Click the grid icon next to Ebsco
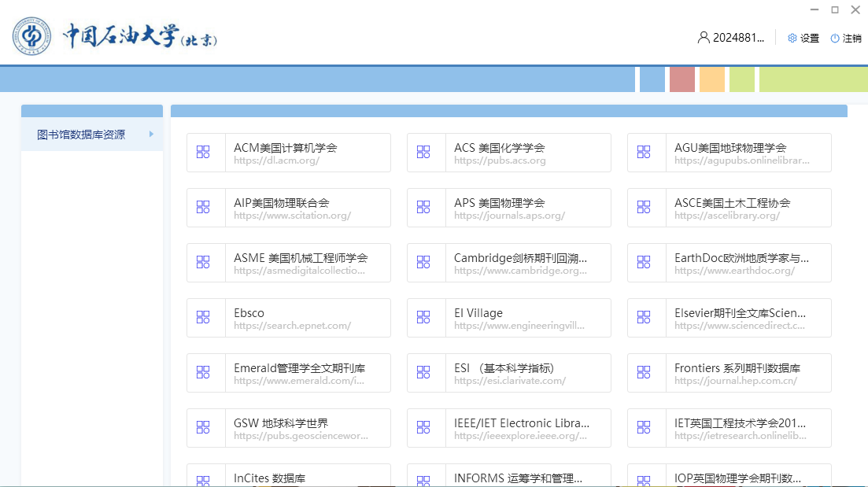Image resolution: width=868 pixels, height=487 pixels. pos(203,318)
